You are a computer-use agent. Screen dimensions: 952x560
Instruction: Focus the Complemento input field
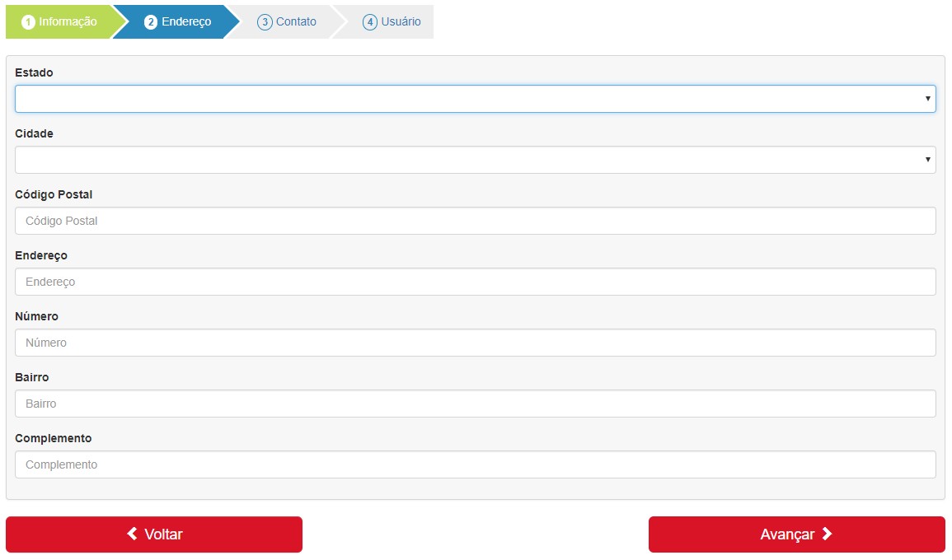click(x=476, y=464)
